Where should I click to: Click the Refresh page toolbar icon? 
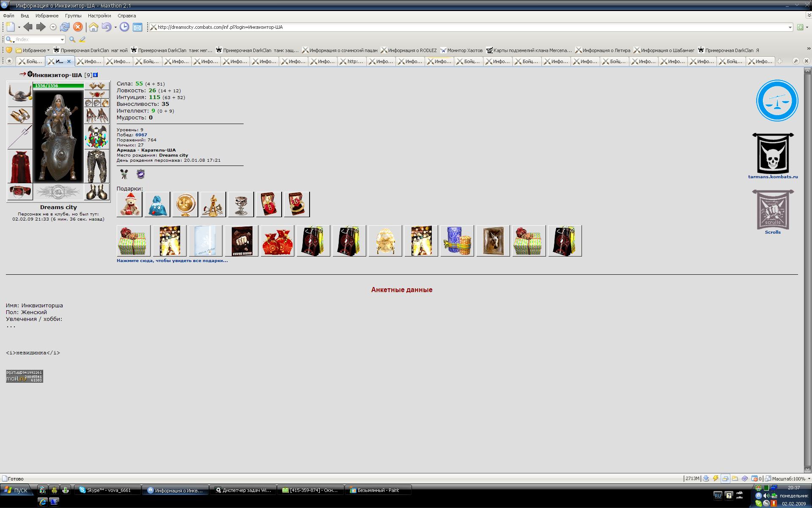65,27
